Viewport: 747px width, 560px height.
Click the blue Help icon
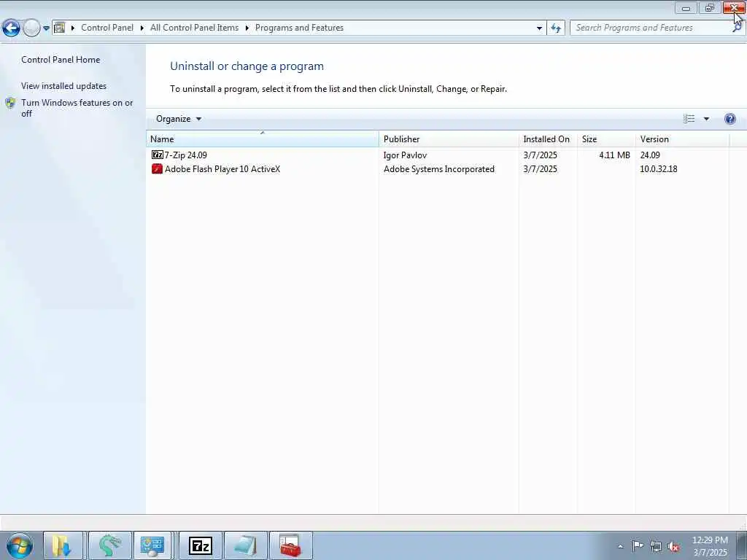[x=729, y=119]
